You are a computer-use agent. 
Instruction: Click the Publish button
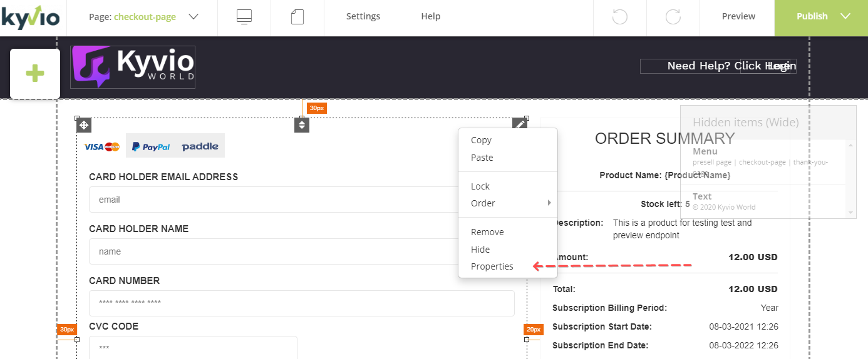click(812, 16)
